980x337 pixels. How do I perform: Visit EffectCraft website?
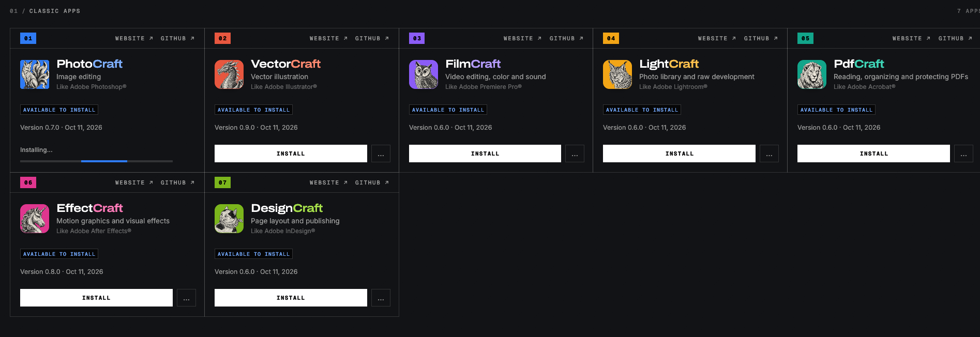134,182
